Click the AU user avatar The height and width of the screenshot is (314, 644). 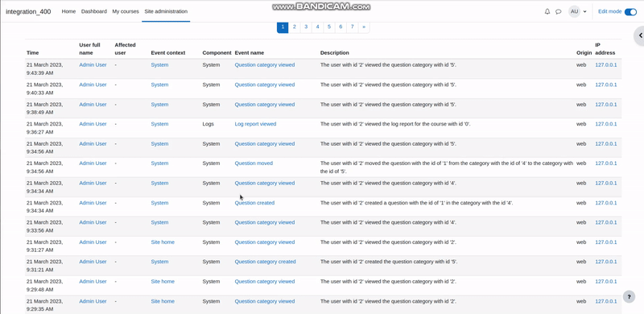(x=574, y=11)
